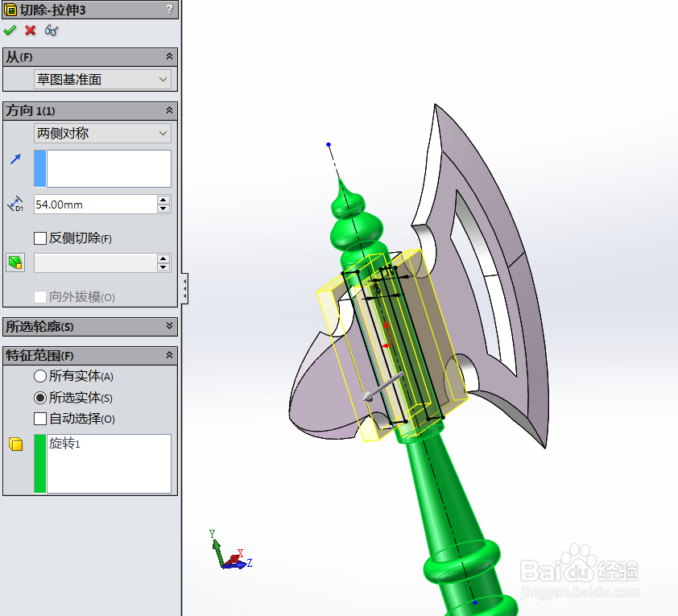678x616 pixels.
Task: Decrease draft angle with down arrow
Action: 163,267
